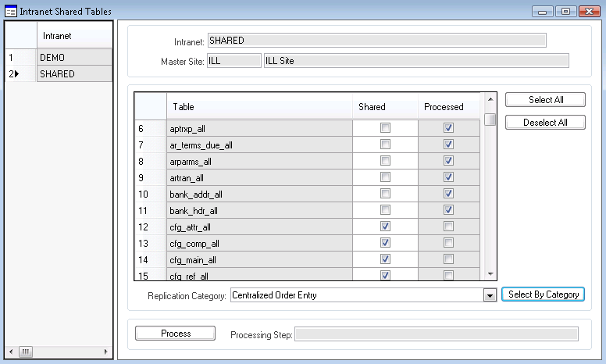Click the Table column header
Viewport: 606px width, 364px height.
tap(259, 107)
